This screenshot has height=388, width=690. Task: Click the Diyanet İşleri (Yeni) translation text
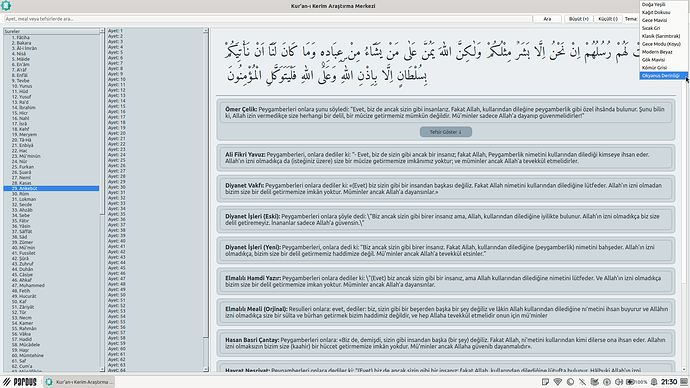pos(440,250)
